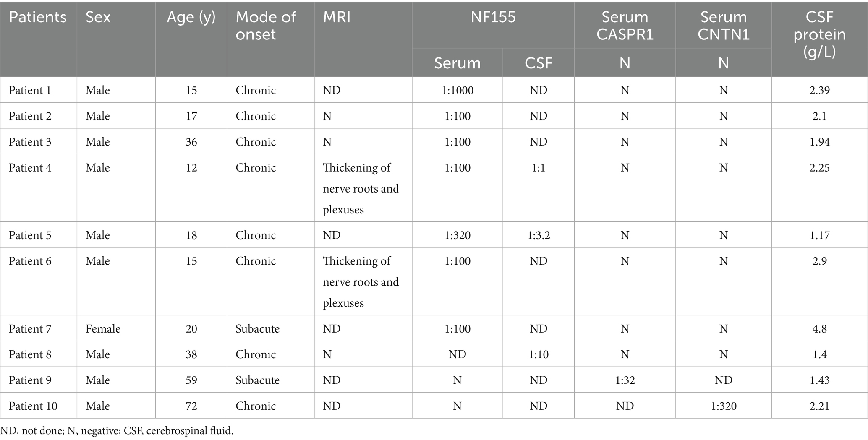Click the age 72 cell

pyautogui.click(x=191, y=406)
